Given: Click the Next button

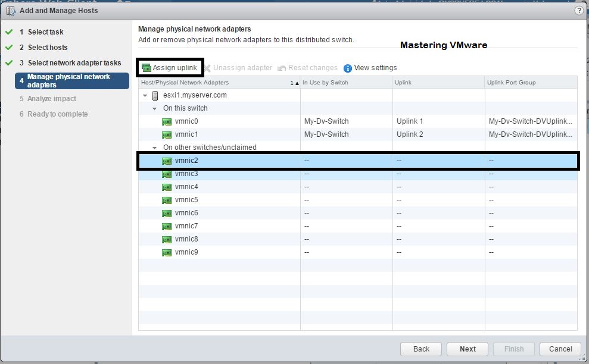Looking at the screenshot, I should [467, 349].
